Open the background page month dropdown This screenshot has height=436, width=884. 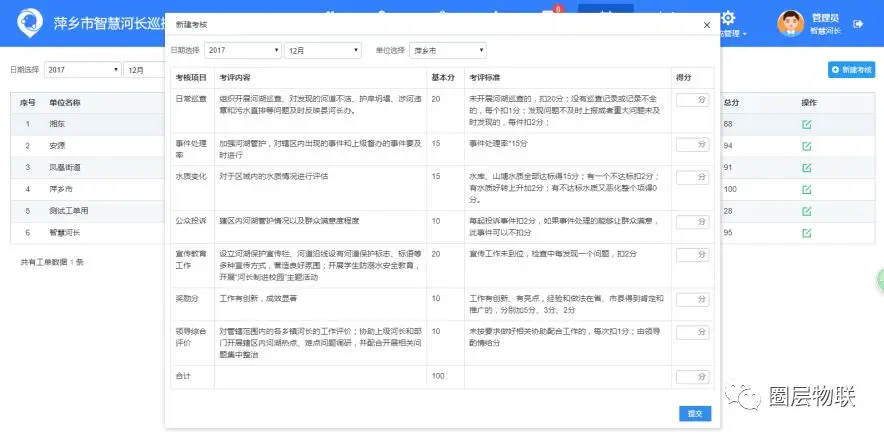pos(144,70)
